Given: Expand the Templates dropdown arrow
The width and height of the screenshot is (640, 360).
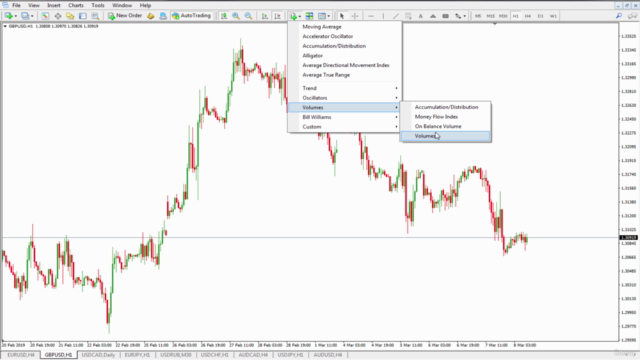Looking at the screenshot, I should [x=329, y=16].
